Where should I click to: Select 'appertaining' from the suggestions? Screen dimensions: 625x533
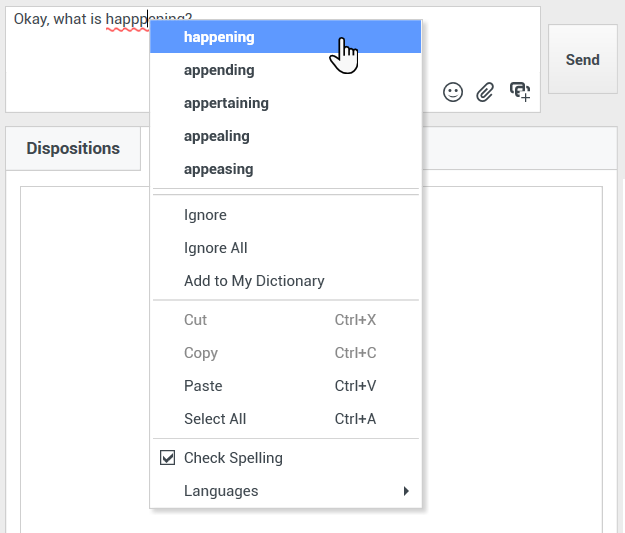point(226,103)
